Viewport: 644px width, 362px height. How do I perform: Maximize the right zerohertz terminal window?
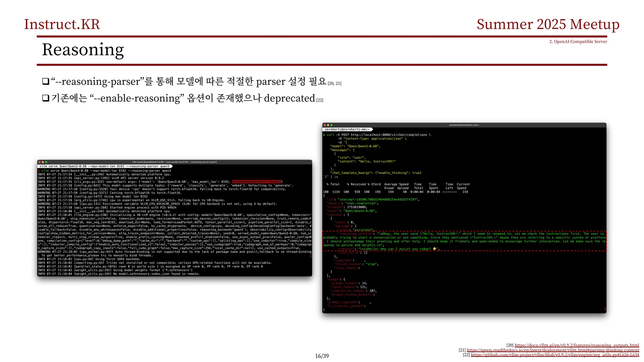pyautogui.click(x=331, y=125)
